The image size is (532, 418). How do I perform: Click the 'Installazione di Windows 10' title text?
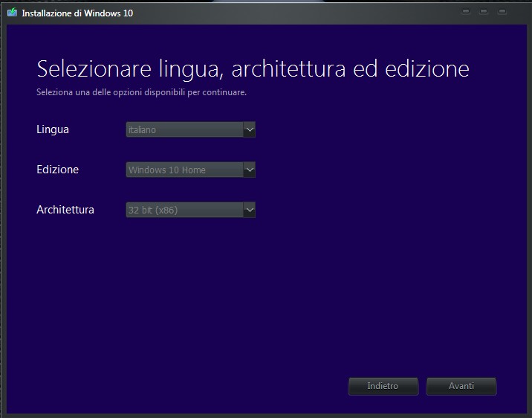coord(77,13)
